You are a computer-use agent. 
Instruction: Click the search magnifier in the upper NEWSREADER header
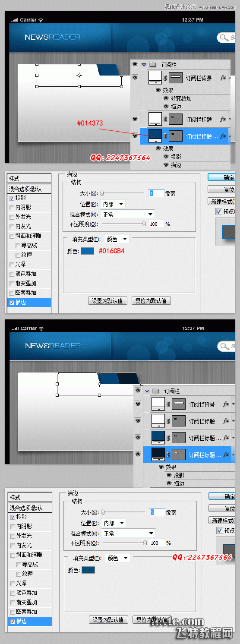(224, 38)
